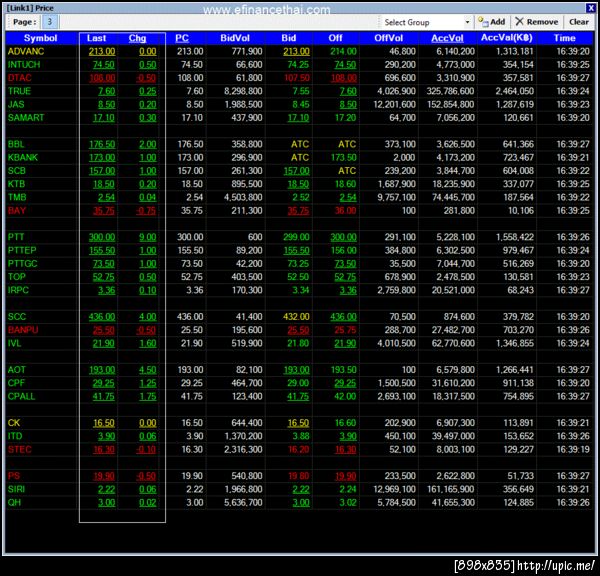Select the SIRI symbol
This screenshot has height=576, width=600.
[x=16, y=489]
